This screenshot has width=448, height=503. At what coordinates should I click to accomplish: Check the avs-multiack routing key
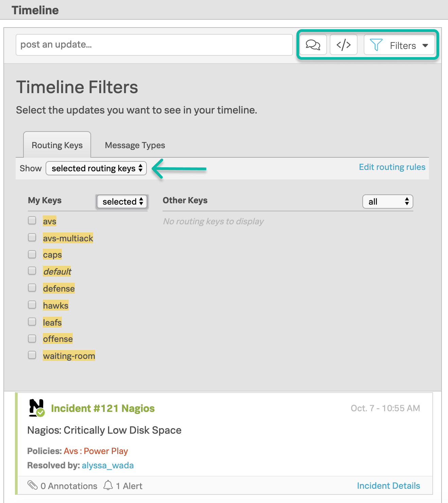pos(32,237)
